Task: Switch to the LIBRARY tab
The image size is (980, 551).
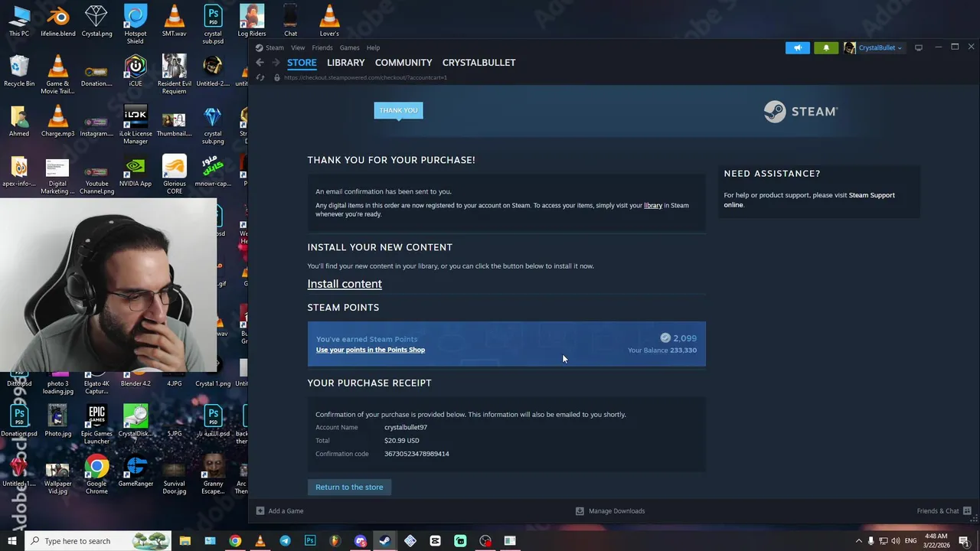Action: [346, 63]
